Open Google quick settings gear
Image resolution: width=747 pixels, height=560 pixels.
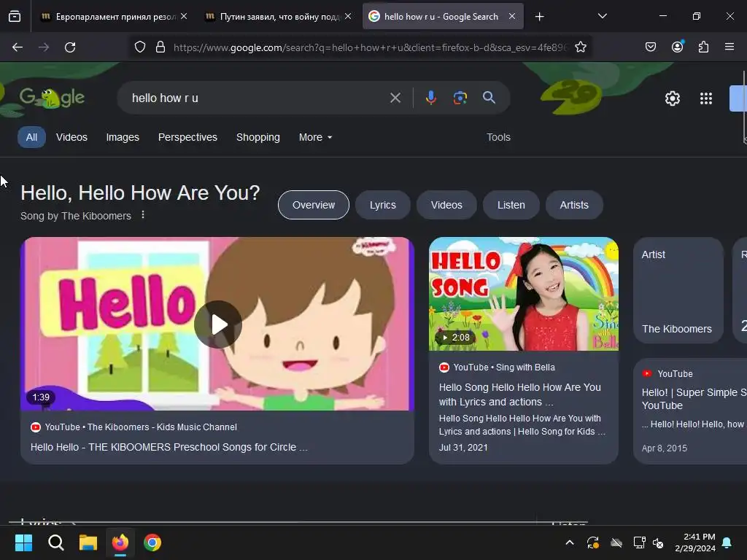pos(672,98)
